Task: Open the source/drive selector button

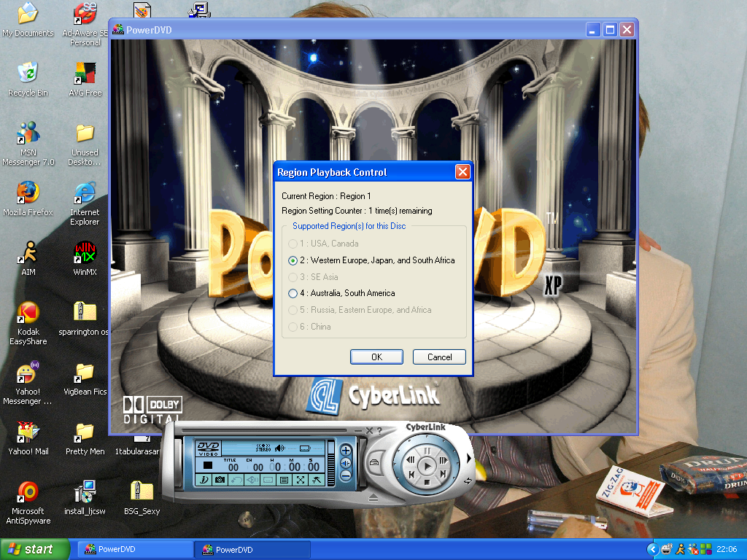Action: [374, 462]
